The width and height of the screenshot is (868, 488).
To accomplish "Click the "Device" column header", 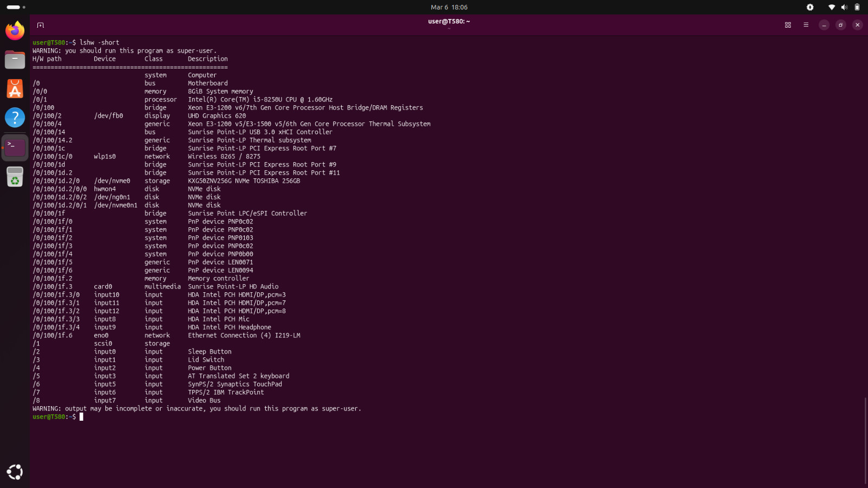I will pyautogui.click(x=105, y=59).
